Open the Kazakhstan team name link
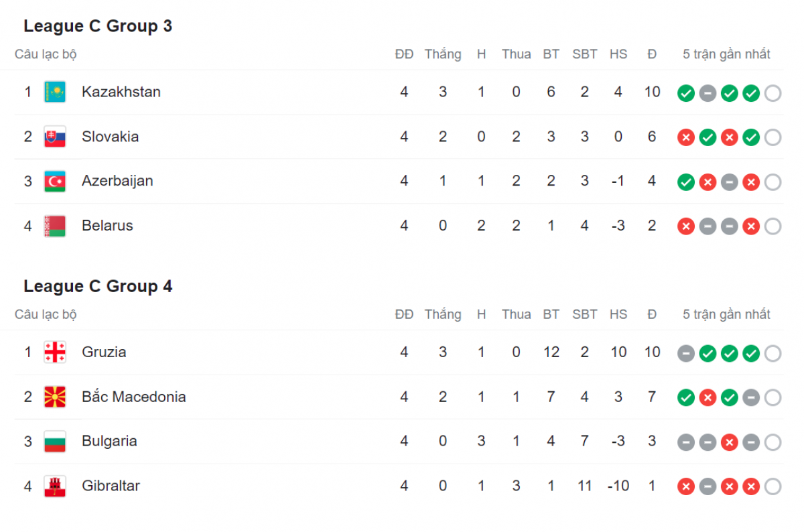Viewport: 804px width, 532px height. point(121,92)
